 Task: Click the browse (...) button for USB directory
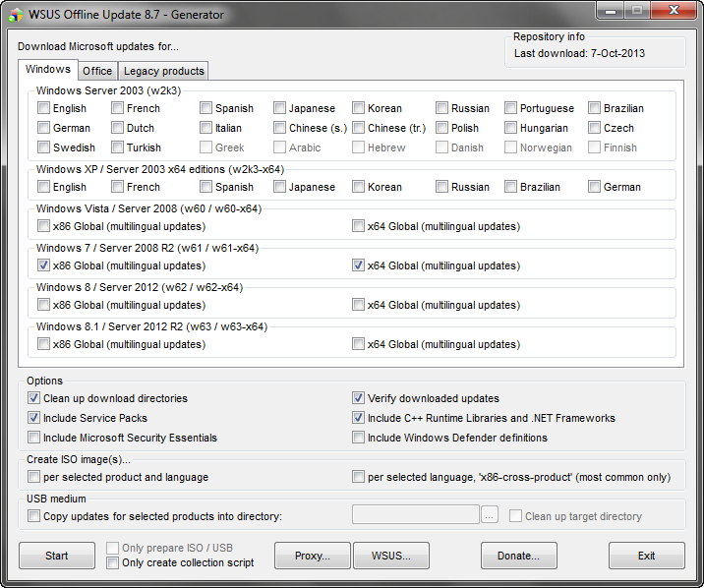[x=490, y=514]
